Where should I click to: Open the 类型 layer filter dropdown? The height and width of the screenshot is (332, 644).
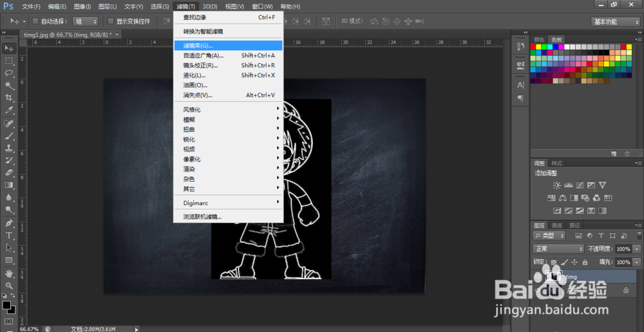pyautogui.click(x=549, y=235)
